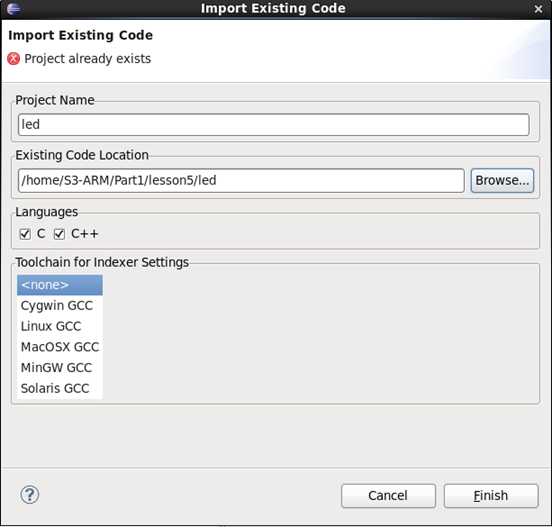Focus the Project Name input field
Screen dimensions: 552x527
tap(274, 124)
